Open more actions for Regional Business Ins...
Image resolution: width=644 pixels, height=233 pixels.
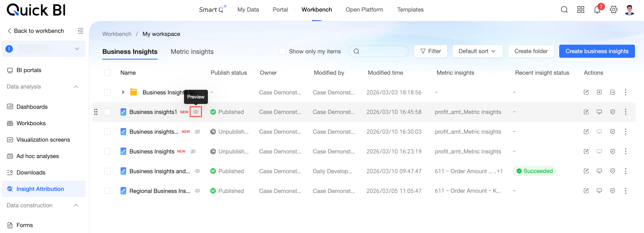click(626, 191)
